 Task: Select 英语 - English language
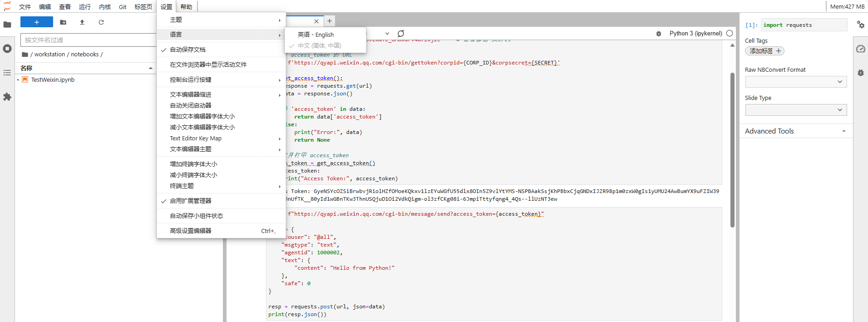(316, 35)
